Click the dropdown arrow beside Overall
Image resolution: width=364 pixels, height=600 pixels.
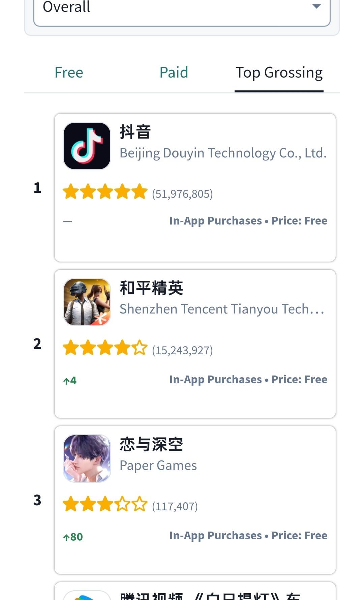316,6
